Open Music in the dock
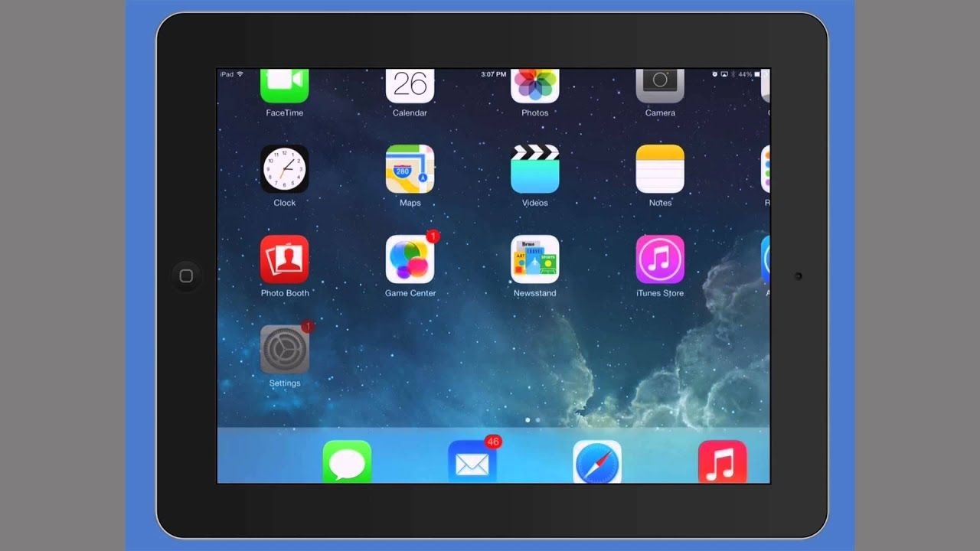The image size is (980, 551). pyautogui.click(x=723, y=461)
